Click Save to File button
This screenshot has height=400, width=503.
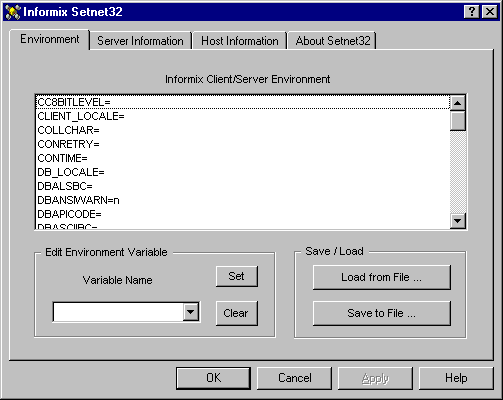click(x=382, y=313)
